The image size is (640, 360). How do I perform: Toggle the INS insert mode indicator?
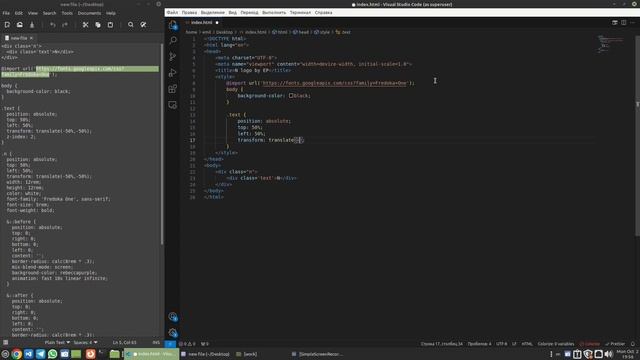pos(156,342)
